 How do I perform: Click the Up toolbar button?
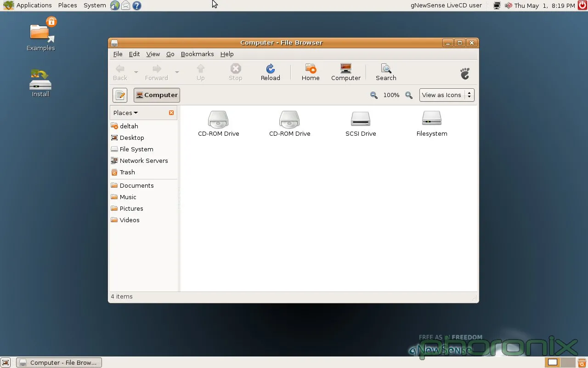pyautogui.click(x=200, y=72)
